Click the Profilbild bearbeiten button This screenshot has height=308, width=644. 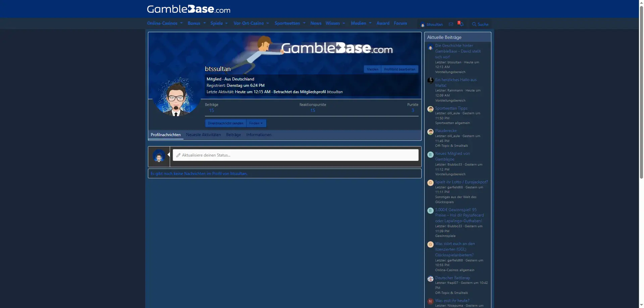pos(400,69)
